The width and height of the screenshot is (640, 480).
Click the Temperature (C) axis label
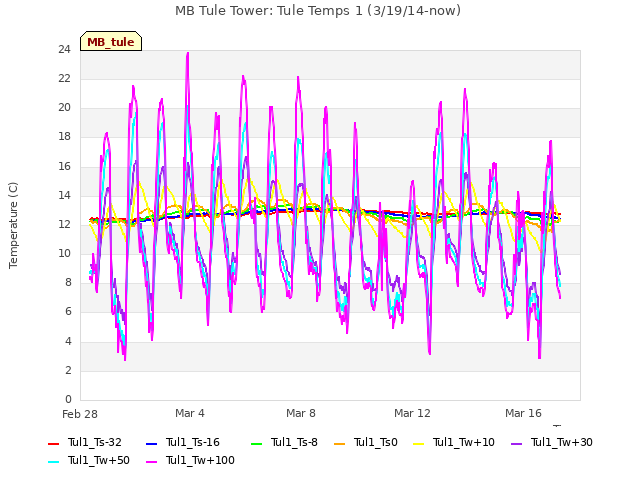coord(13,225)
